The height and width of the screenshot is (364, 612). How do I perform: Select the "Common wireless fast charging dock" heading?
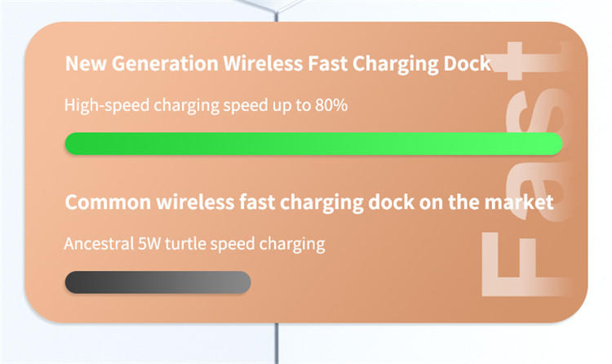[309, 202]
